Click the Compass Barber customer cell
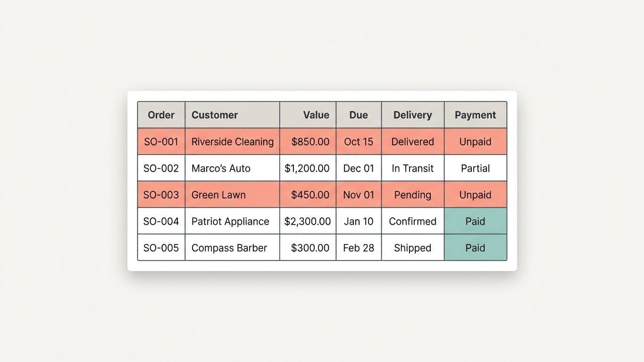This screenshot has height=362, width=644. pyautogui.click(x=232, y=247)
